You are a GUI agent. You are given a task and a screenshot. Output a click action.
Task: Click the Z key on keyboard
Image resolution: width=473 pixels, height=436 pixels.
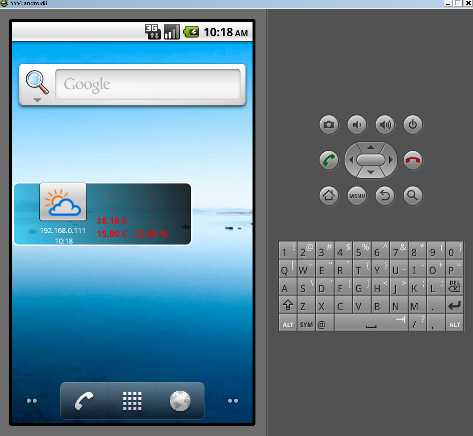306,305
